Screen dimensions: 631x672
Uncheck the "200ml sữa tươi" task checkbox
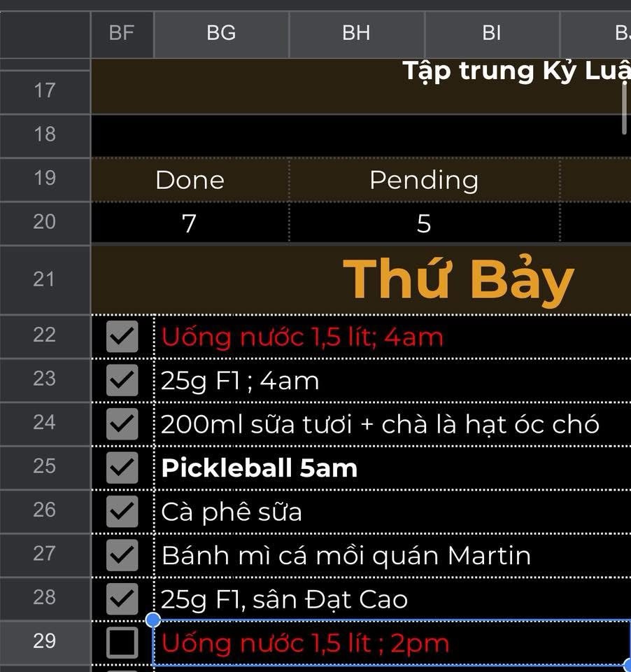[x=122, y=424]
